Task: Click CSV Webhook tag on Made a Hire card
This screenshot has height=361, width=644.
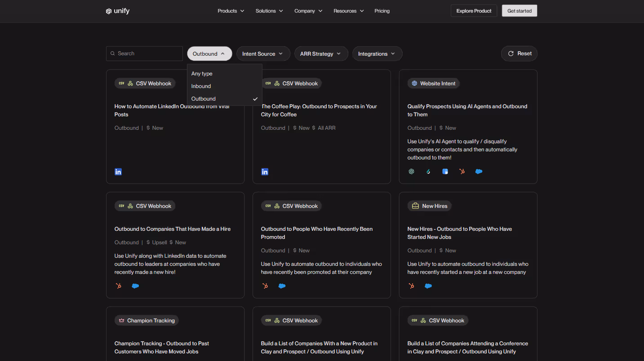Action: click(145, 206)
